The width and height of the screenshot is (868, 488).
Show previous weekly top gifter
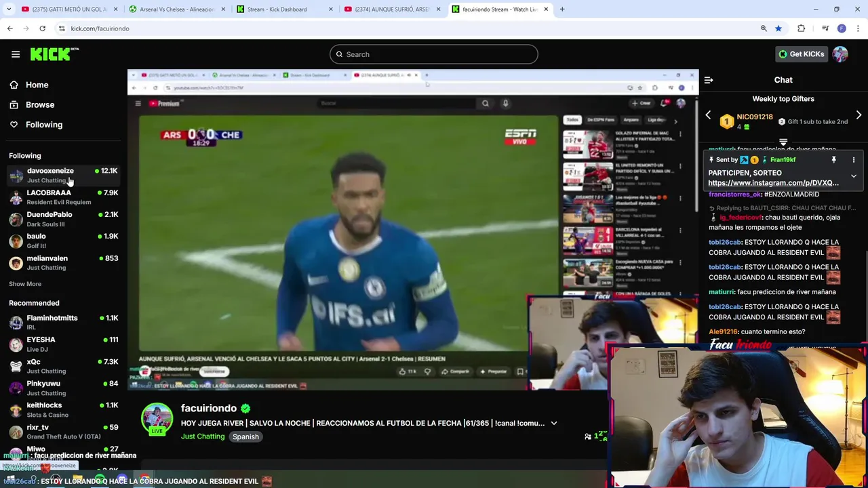click(x=708, y=115)
